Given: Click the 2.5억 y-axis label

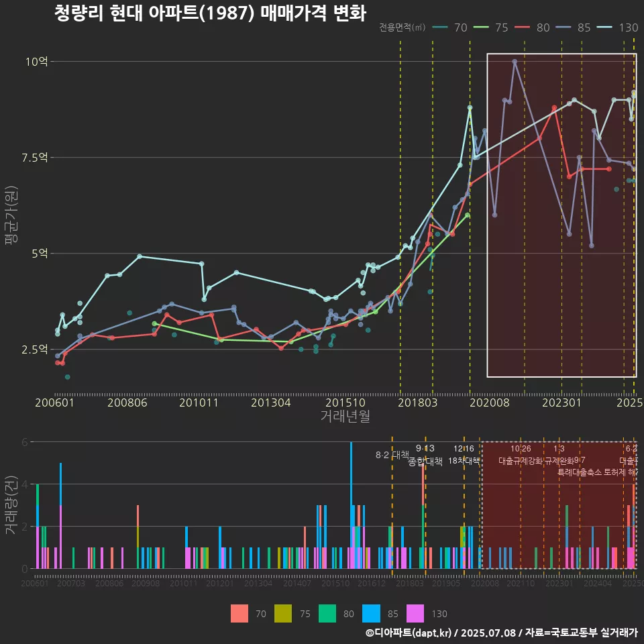Looking at the screenshot, I should pos(34,350).
